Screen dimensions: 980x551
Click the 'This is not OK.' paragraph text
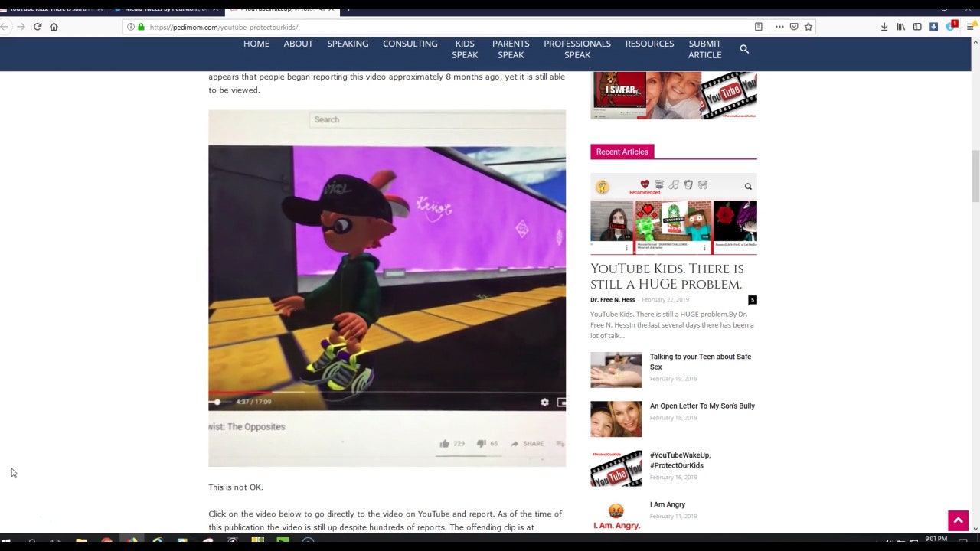[236, 487]
